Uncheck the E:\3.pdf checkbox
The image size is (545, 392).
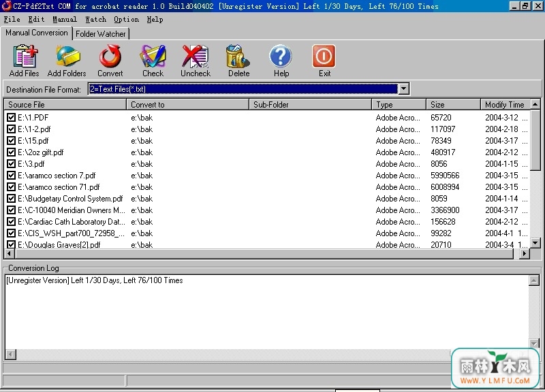pos(11,164)
